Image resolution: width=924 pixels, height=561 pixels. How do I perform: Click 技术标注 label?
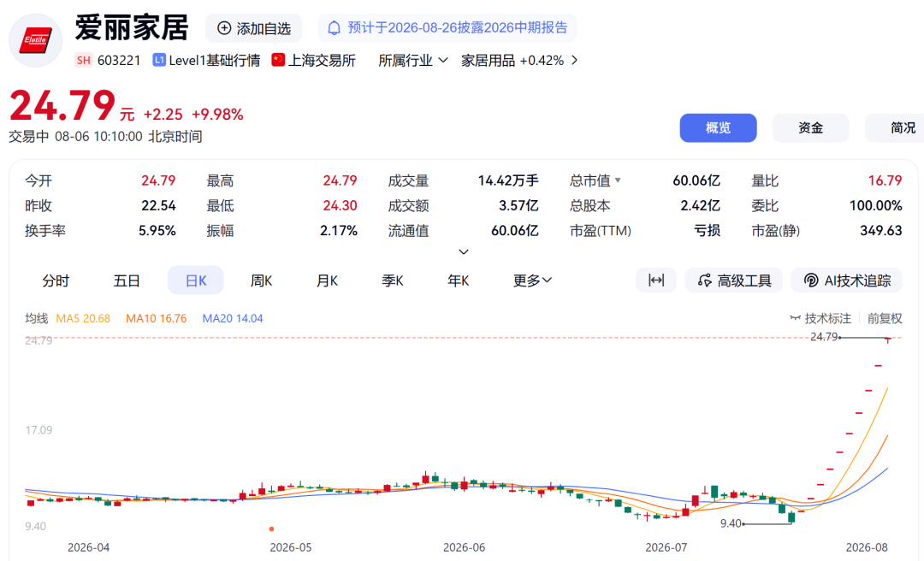coord(828,318)
